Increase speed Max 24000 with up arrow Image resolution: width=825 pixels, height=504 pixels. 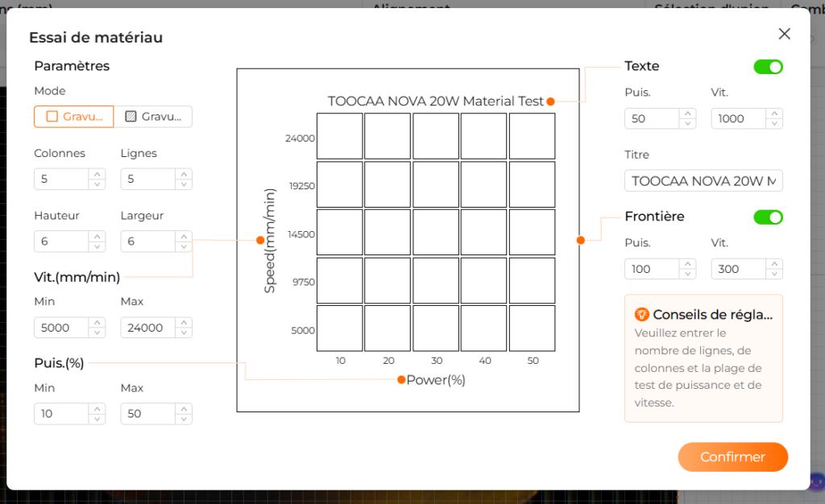[184, 323]
